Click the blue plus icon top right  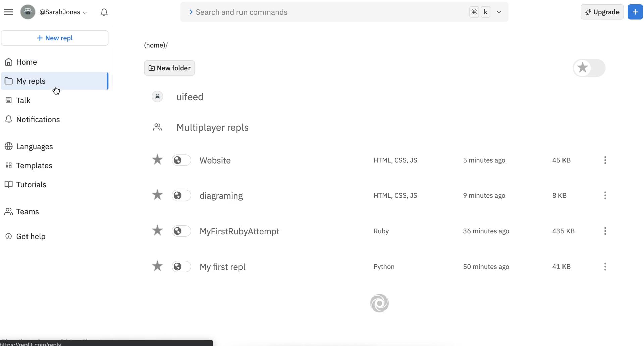pos(635,12)
